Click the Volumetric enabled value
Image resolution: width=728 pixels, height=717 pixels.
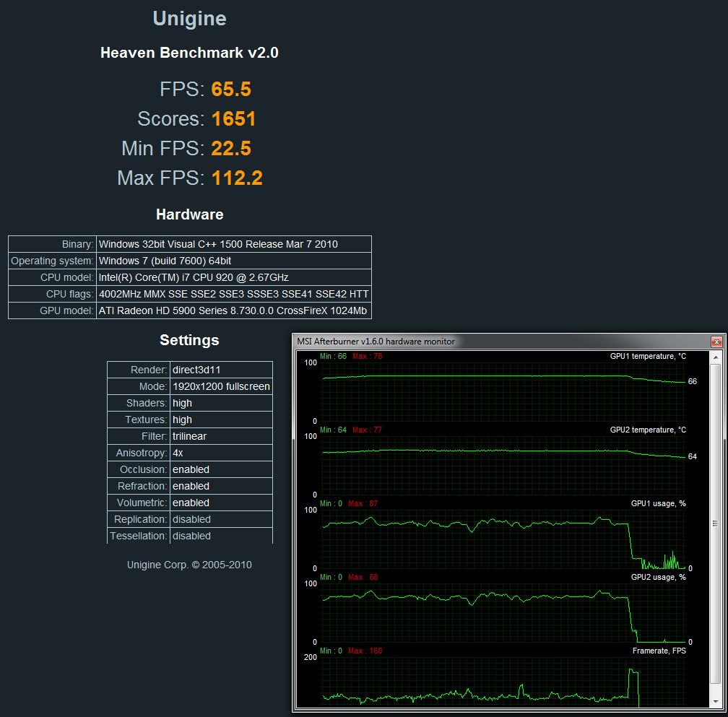point(221,503)
